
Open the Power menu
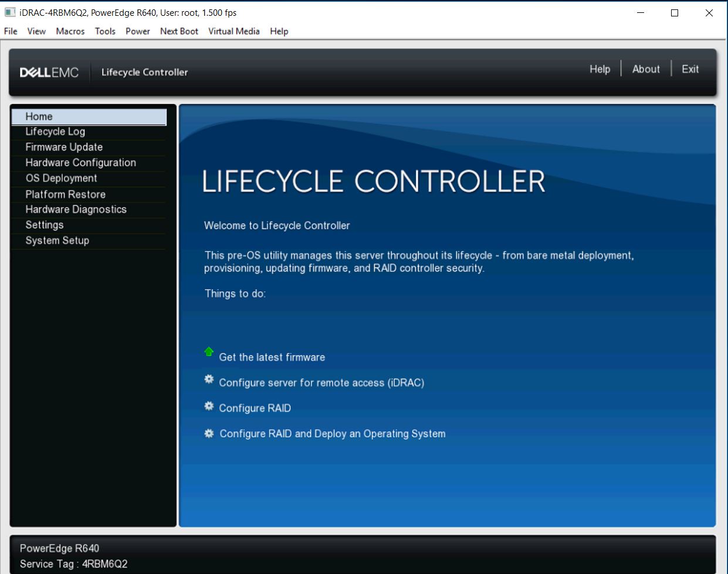tap(138, 31)
